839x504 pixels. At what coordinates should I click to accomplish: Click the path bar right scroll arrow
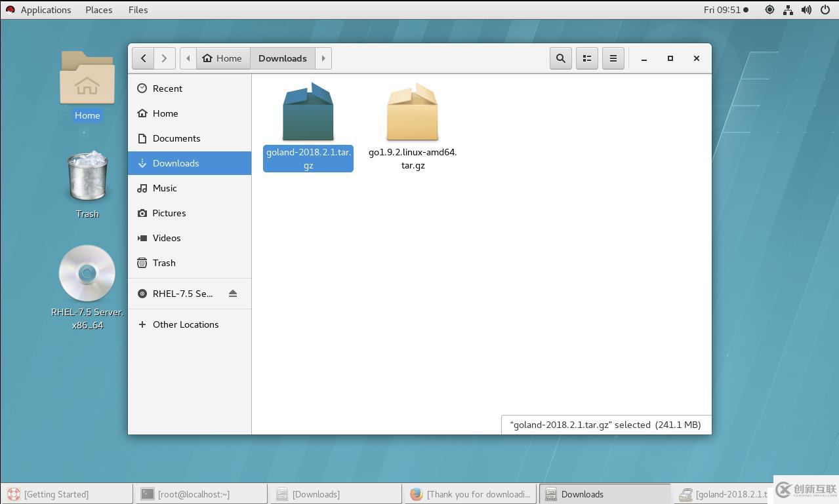click(323, 58)
